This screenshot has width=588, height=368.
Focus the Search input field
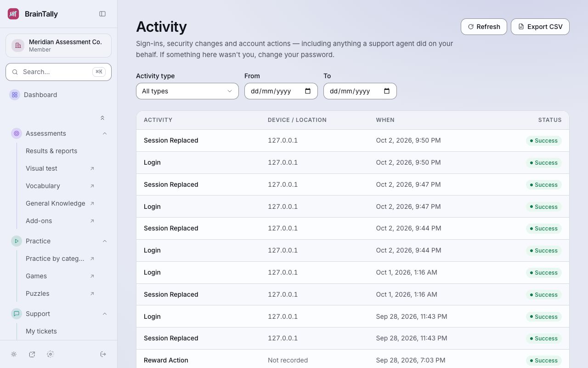(x=58, y=72)
